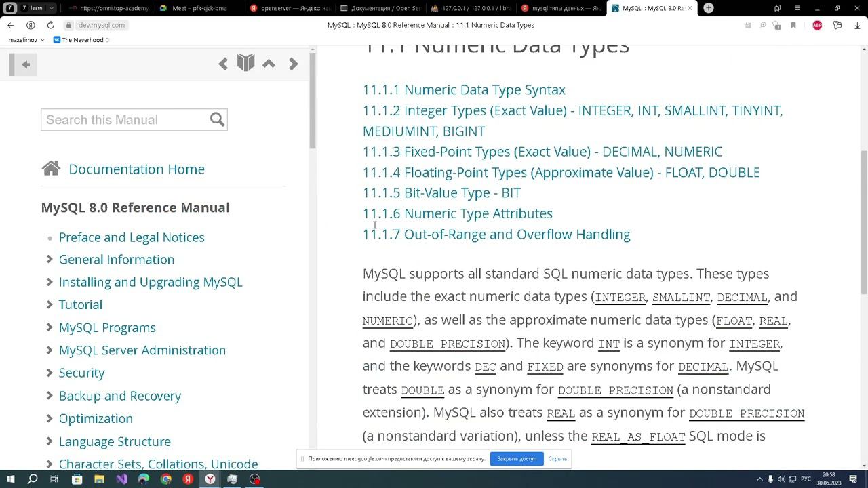The width and height of the screenshot is (868, 488).
Task: Go back with the browser back arrow
Action: click(x=11, y=25)
